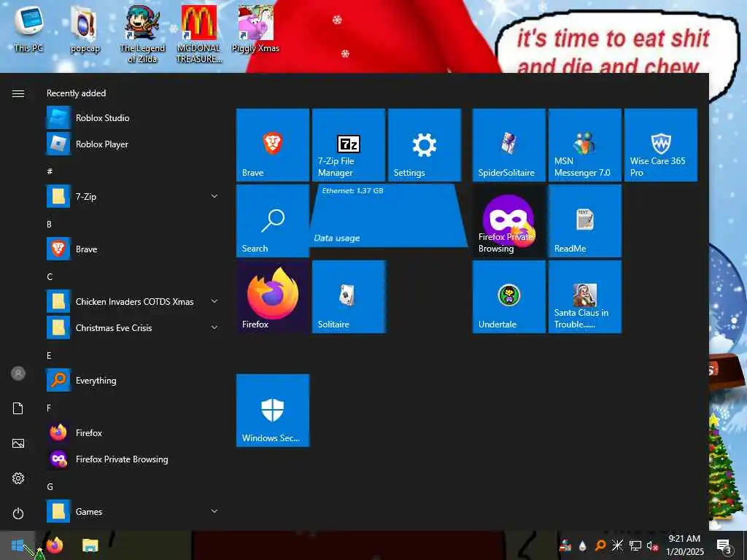Click the C letter header in the app list
Screen dimensions: 747x560
coord(50,276)
